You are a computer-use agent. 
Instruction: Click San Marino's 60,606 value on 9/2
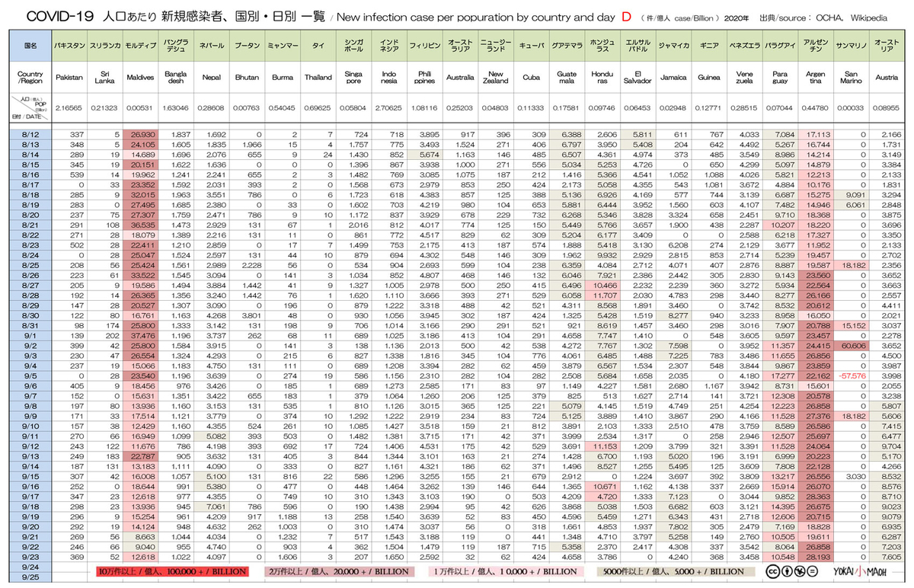[x=852, y=345]
